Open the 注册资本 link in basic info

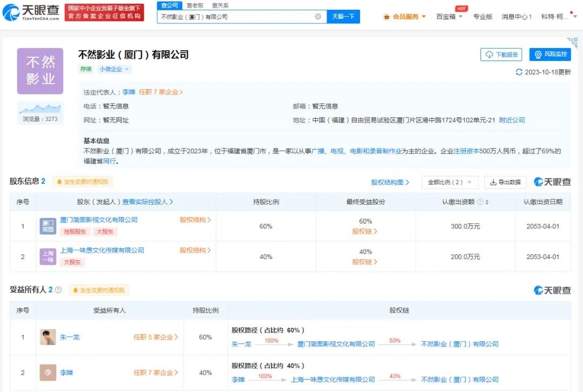coord(466,151)
